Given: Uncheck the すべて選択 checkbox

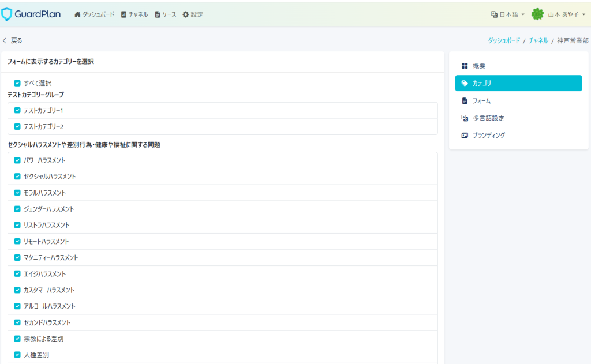Looking at the screenshot, I should (17, 83).
